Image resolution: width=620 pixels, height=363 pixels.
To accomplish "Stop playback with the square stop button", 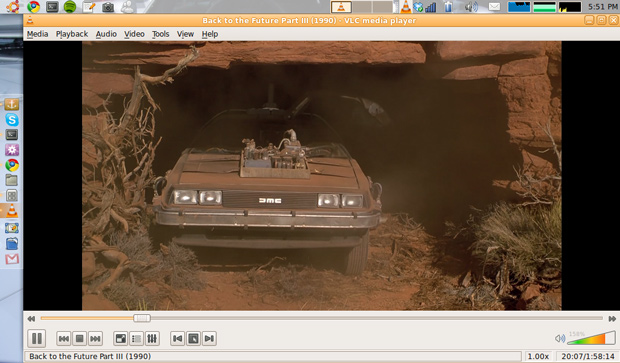I will (x=79, y=338).
